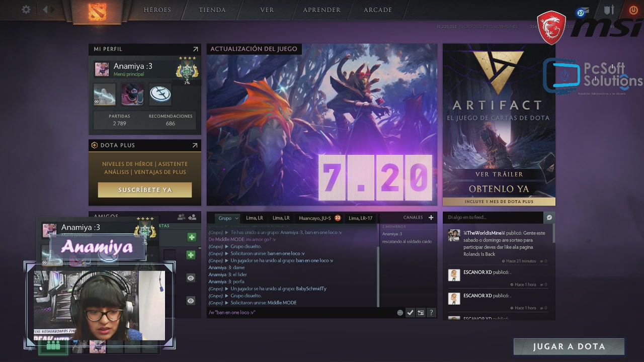Click the upper green plus invite button
644x362 pixels.
tap(191, 237)
